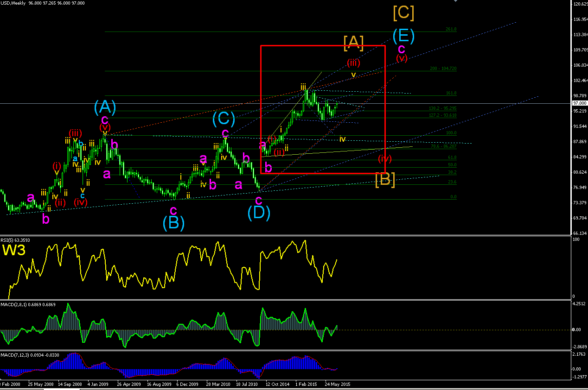
Task: Click 106.034 on the price axis
Action: [580, 65]
